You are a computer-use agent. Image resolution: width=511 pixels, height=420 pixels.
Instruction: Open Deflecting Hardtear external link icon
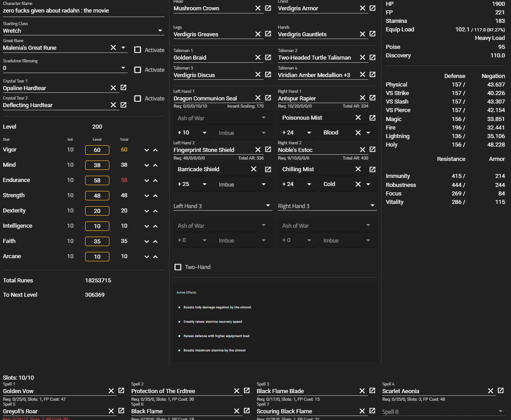(124, 105)
